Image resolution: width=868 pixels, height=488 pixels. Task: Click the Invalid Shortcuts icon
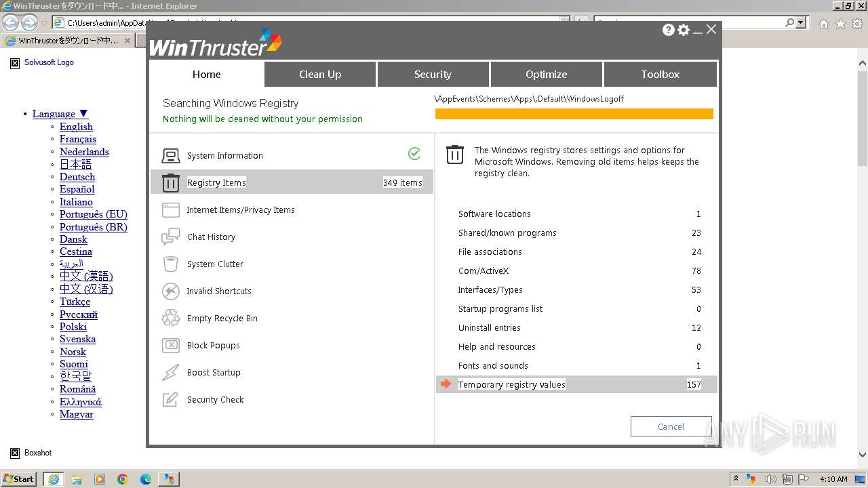coord(170,291)
